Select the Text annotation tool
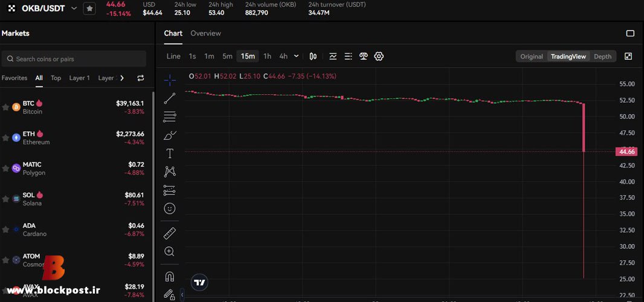This screenshot has width=644, height=302. coord(170,153)
